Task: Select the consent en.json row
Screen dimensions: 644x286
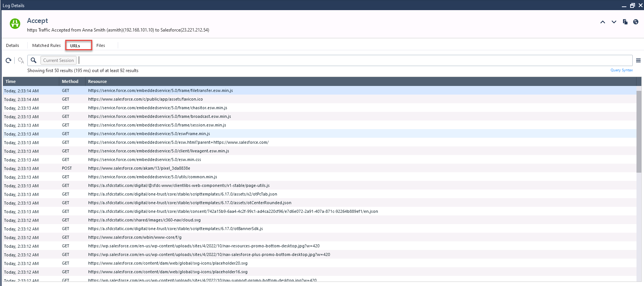Action: point(320,211)
